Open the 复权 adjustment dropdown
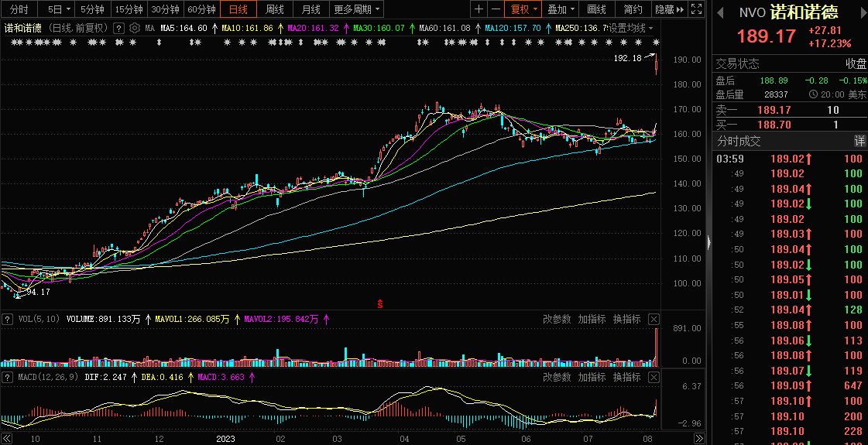This screenshot has height=445, width=868. click(x=523, y=9)
